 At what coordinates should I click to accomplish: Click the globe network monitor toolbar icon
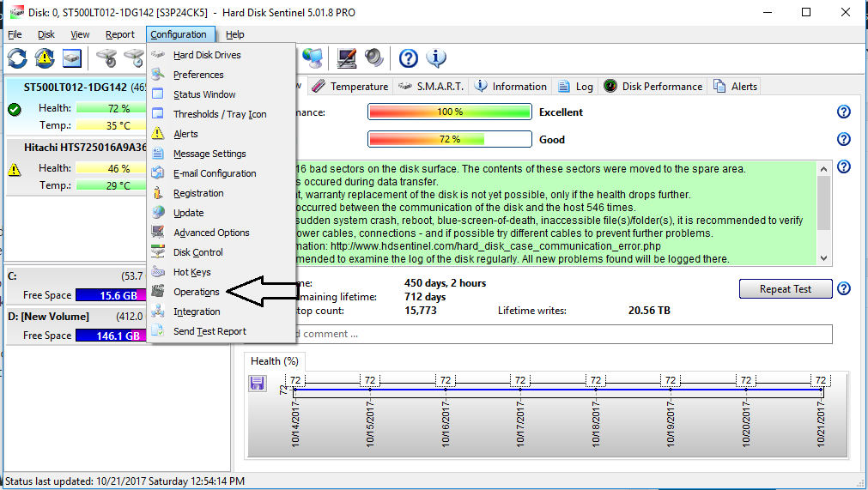pos(313,57)
